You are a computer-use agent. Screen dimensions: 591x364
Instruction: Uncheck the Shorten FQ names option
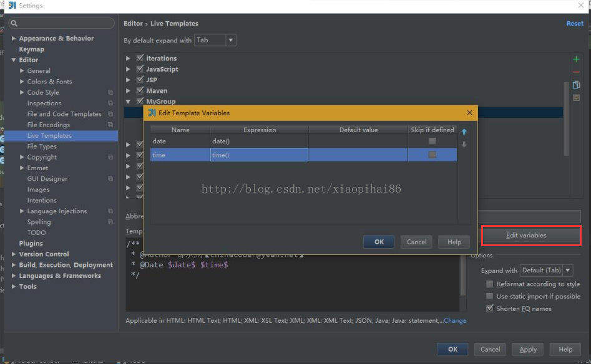(x=490, y=309)
